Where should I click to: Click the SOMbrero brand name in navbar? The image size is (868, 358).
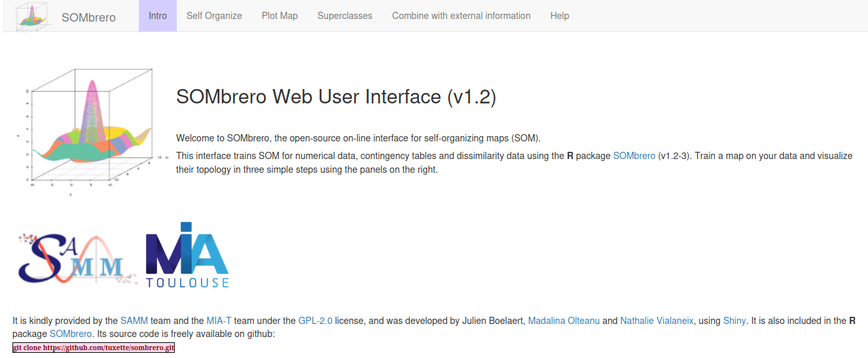[x=88, y=17]
